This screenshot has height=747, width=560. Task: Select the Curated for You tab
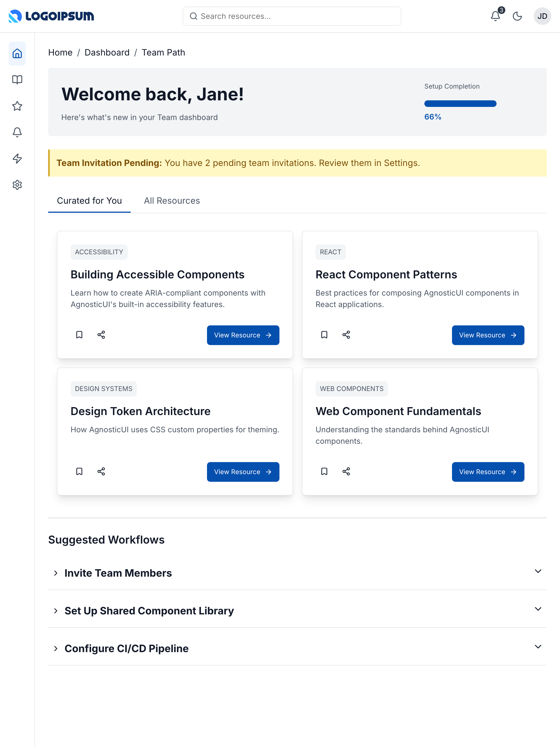89,201
